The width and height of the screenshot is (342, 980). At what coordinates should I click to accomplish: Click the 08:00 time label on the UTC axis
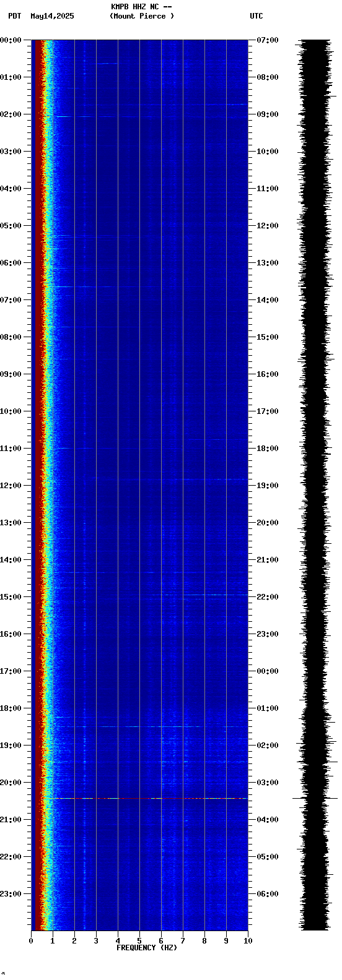tap(268, 77)
